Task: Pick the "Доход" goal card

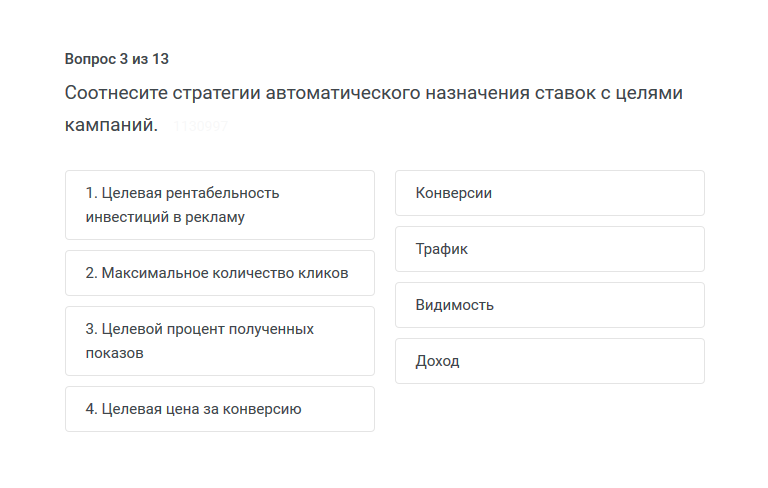Action: click(x=549, y=361)
